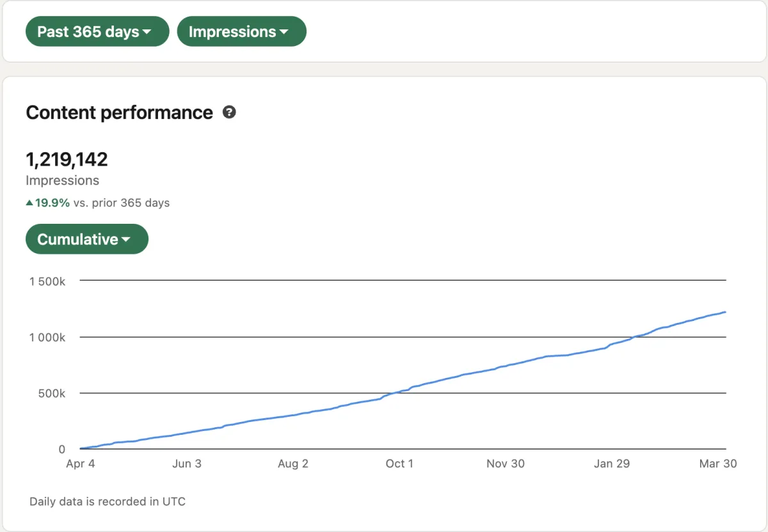Click the Jan 29 date label

tap(612, 464)
